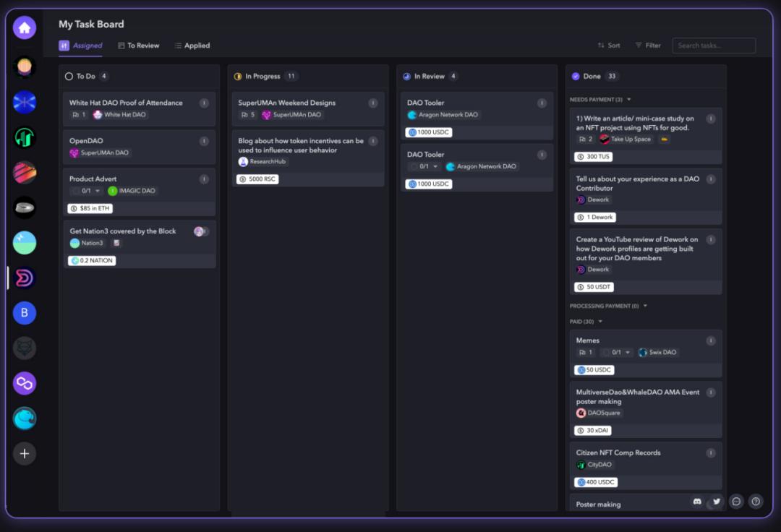Image resolution: width=781 pixels, height=532 pixels.
Task: Toggle subtask checkbox on Memes card
Action: [606, 353]
